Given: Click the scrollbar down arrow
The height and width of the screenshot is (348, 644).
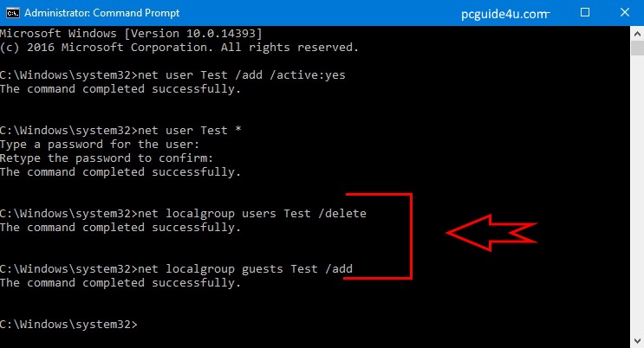Looking at the screenshot, I should tap(636, 340).
